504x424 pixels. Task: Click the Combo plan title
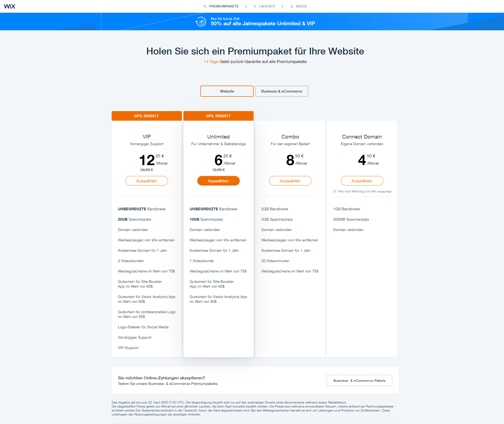[290, 137]
